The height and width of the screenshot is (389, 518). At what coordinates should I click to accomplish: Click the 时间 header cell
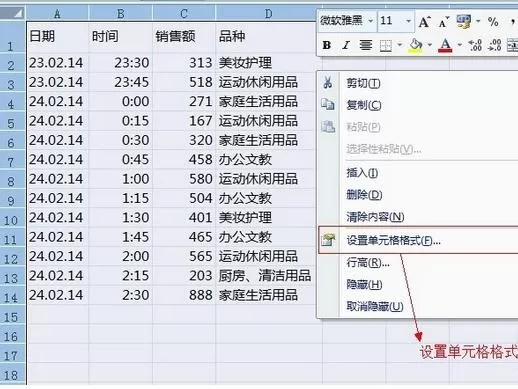(x=121, y=37)
